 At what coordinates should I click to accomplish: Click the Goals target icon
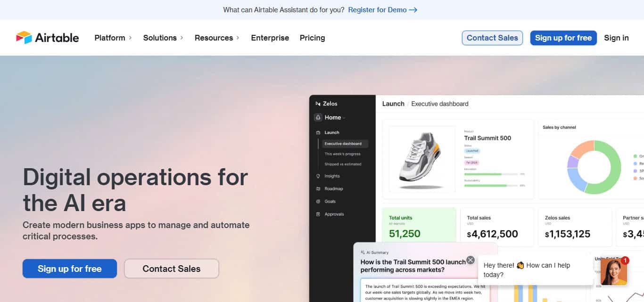[x=318, y=202]
